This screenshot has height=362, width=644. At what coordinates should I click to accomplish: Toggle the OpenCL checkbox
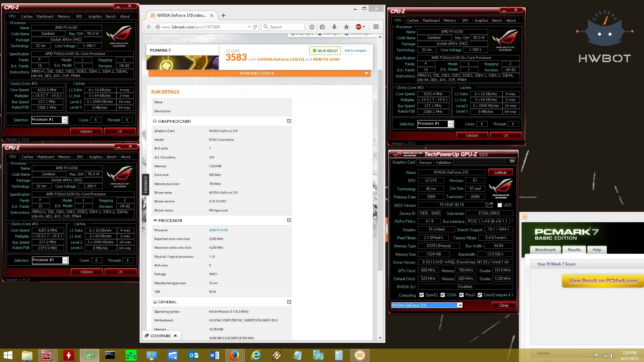click(x=421, y=295)
